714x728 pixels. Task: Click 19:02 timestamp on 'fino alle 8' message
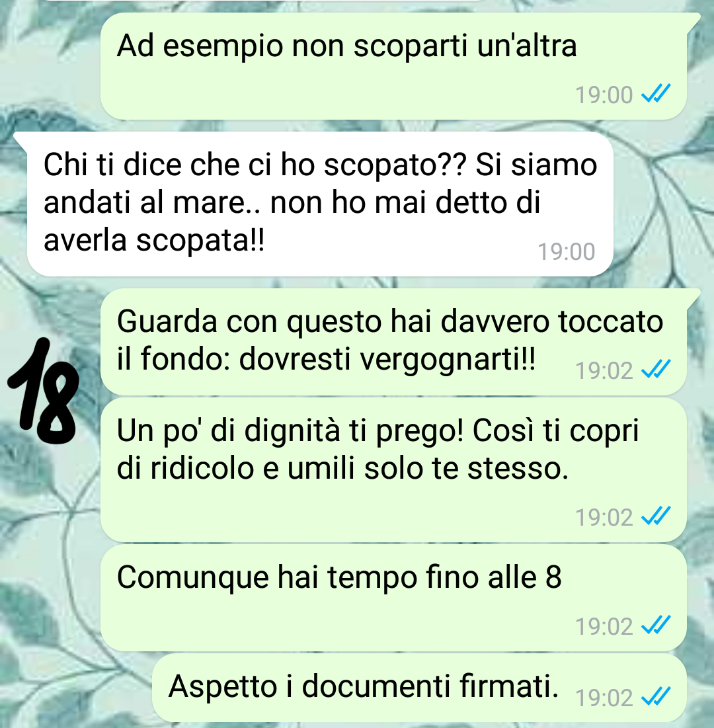604,626
